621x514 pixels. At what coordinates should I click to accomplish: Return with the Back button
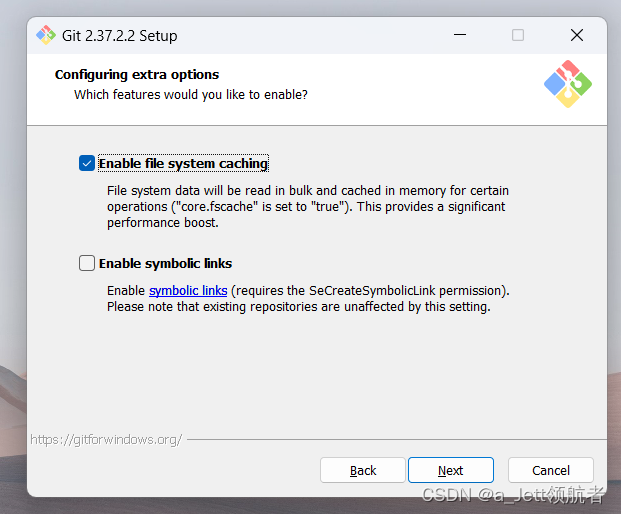click(x=363, y=470)
